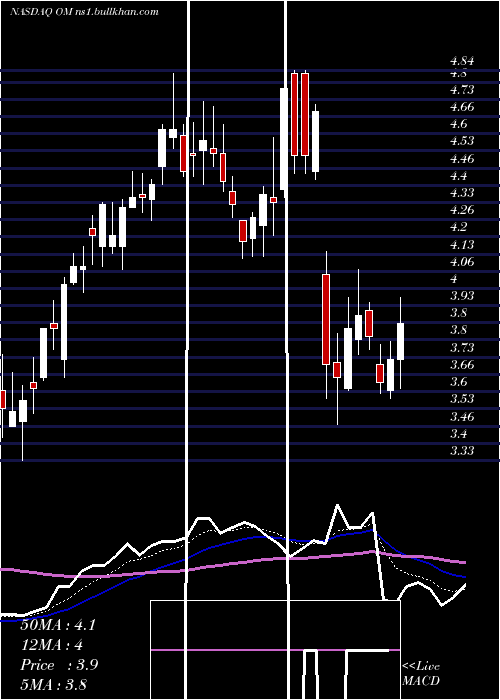Click the 4.26 axis label

pyautogui.click(x=462, y=210)
